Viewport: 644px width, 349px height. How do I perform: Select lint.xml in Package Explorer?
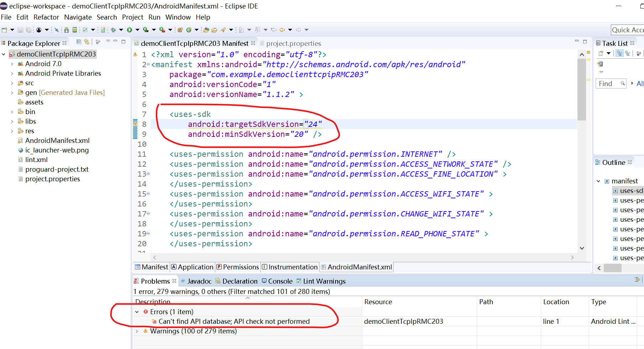[x=36, y=160]
